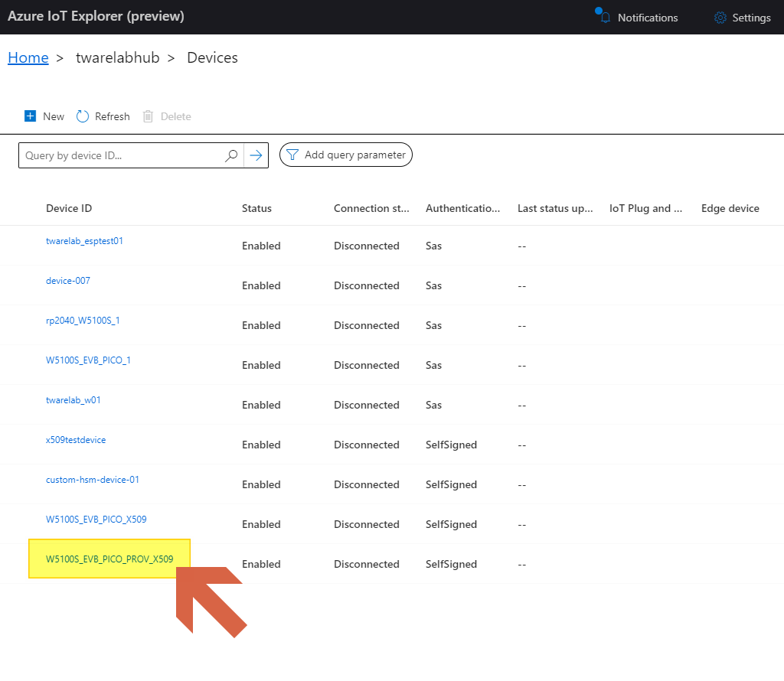Viewport: 784px width, 681px height.
Task: Click Last status update column header
Action: pyautogui.click(x=555, y=208)
